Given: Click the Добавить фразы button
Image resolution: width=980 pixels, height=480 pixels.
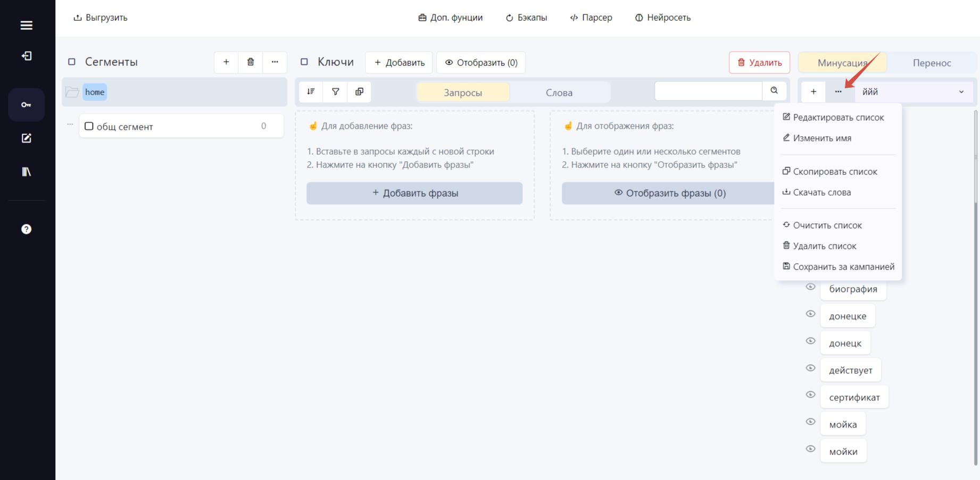Looking at the screenshot, I should (x=414, y=193).
